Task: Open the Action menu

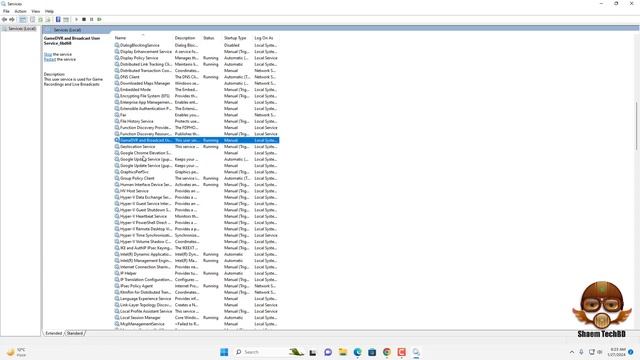Action: pos(20,11)
